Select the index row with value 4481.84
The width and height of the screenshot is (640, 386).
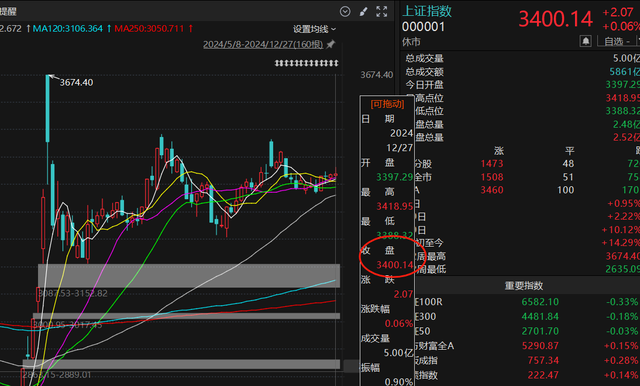tap(527, 317)
